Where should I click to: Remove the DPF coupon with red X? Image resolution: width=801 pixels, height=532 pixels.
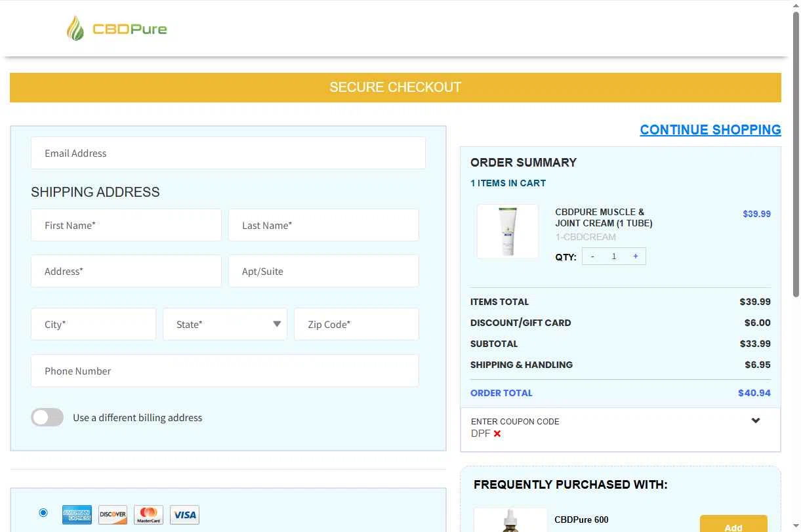coord(497,434)
